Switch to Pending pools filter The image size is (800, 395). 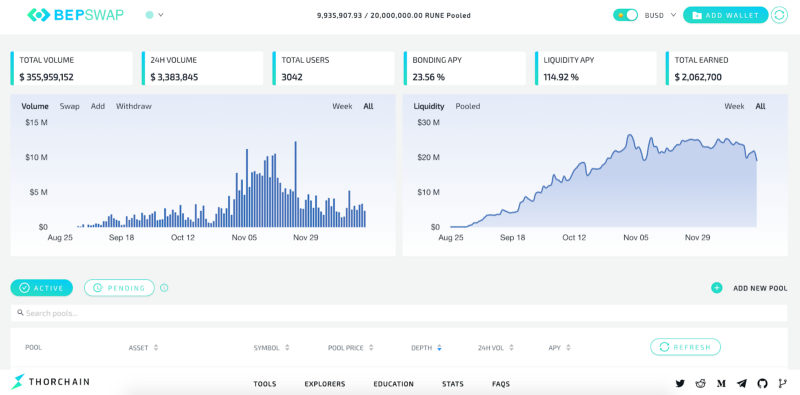119,288
